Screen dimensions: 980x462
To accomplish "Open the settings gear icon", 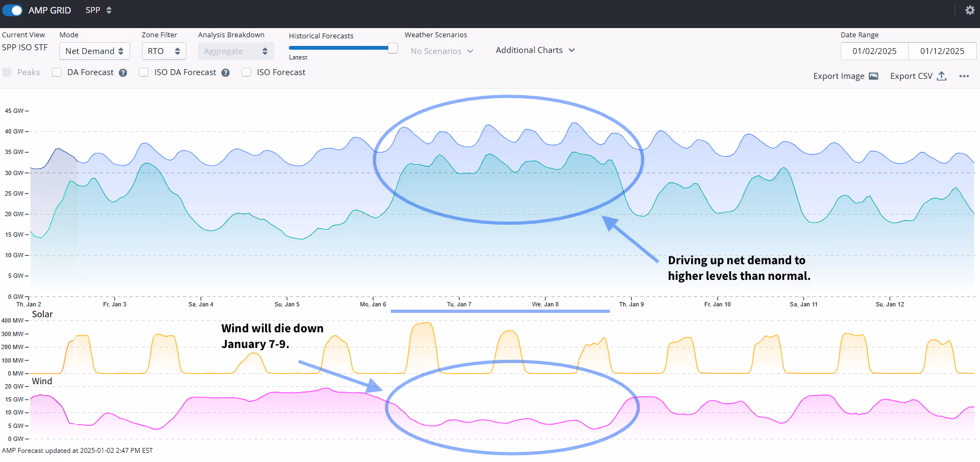I will pos(970,10).
